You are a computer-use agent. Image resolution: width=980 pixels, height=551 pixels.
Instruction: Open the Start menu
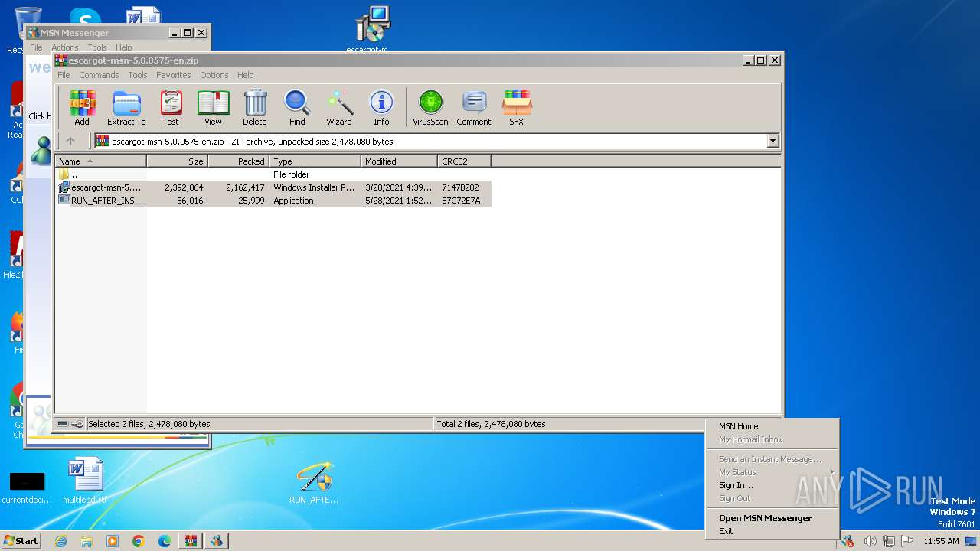click(21, 540)
